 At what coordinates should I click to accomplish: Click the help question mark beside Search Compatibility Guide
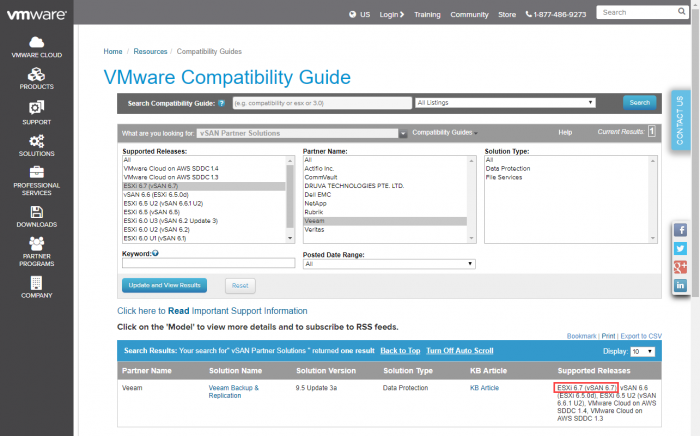pyautogui.click(x=221, y=103)
